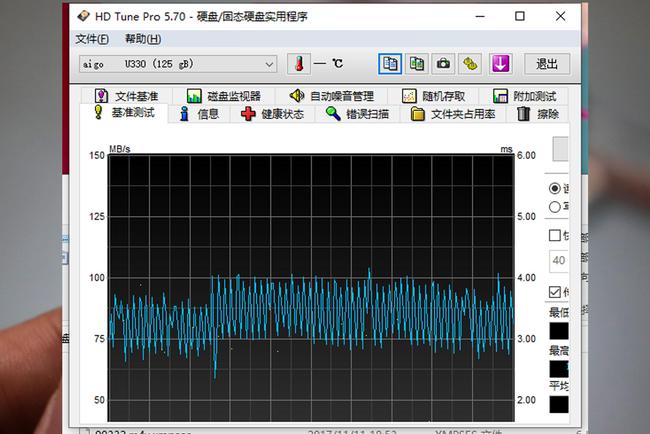650x434 pixels.
Task: Click the start button above radio options
Action: (x=560, y=148)
